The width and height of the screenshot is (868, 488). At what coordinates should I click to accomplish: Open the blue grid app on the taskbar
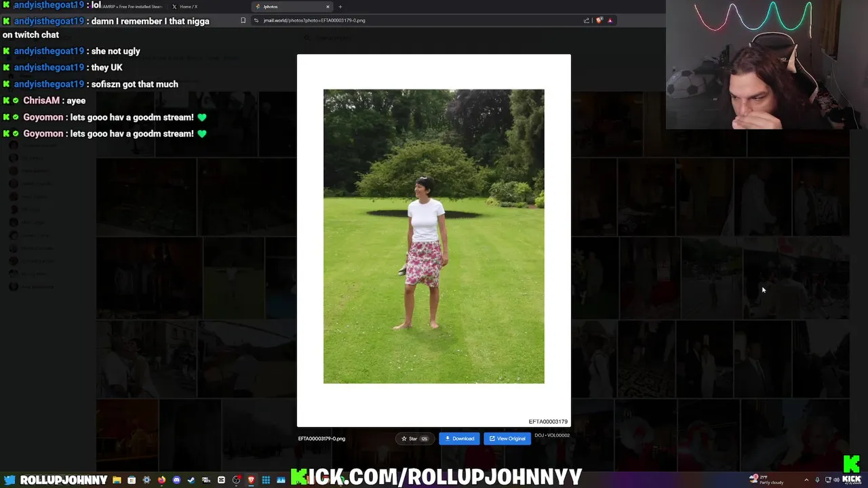tap(266, 480)
